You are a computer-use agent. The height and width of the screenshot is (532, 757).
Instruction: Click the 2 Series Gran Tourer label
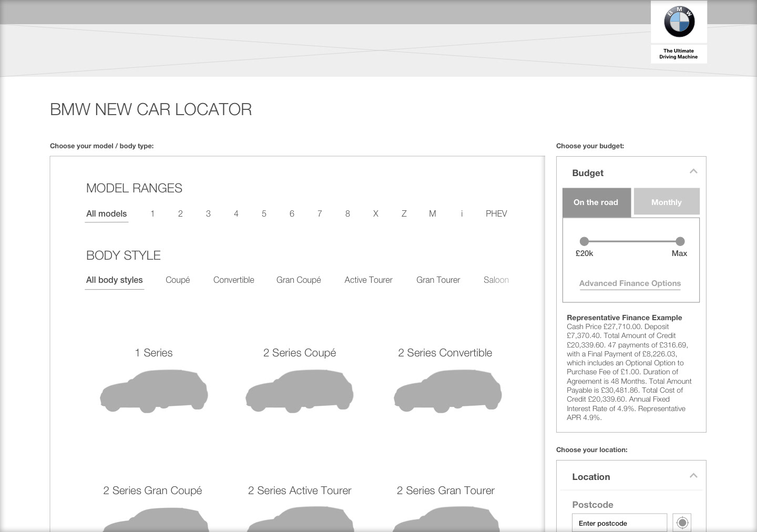pos(446,490)
